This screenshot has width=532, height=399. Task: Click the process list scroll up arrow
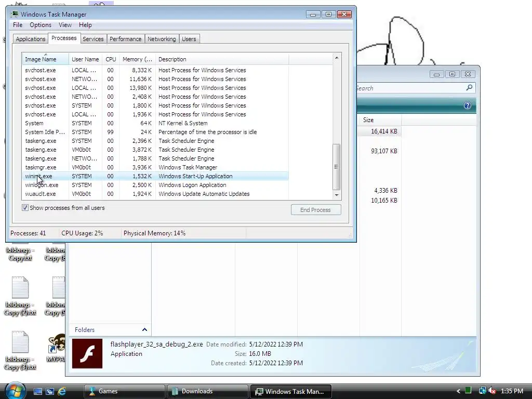click(336, 58)
